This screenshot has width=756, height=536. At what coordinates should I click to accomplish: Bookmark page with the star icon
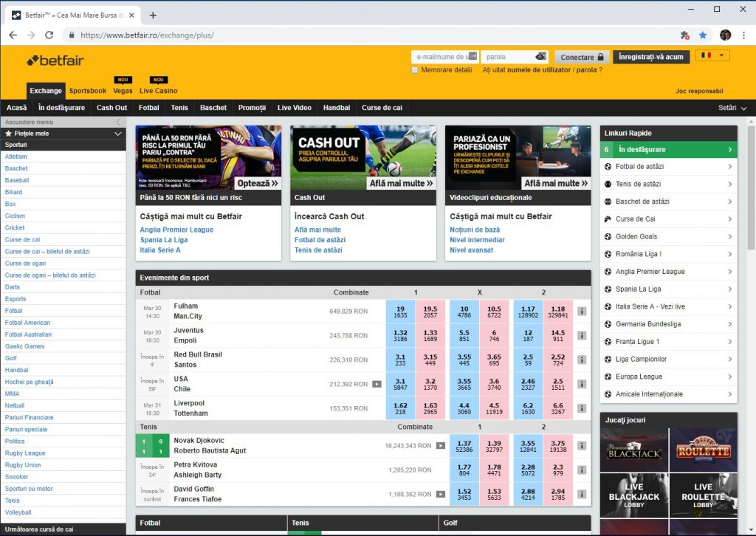[703, 35]
